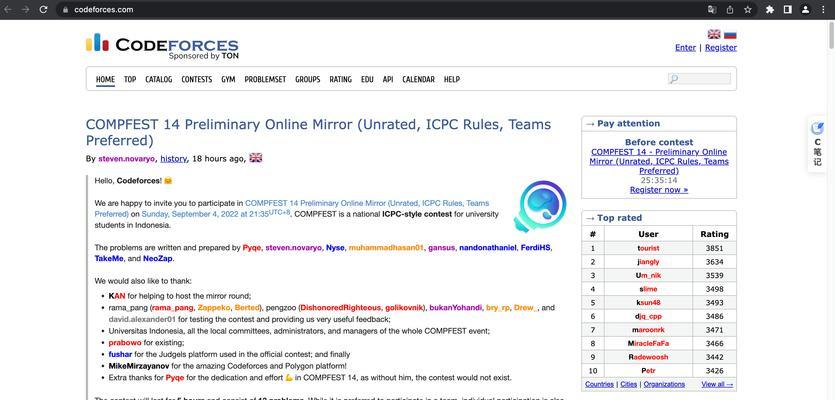Open sidebar COMPFEST 14 contest link
This screenshot has height=400, width=835.
pos(659,161)
